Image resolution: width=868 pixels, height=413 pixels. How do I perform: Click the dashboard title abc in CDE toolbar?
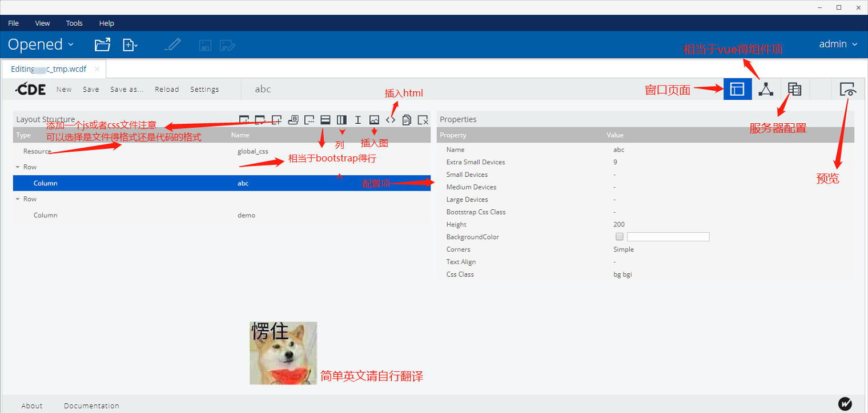tap(263, 89)
